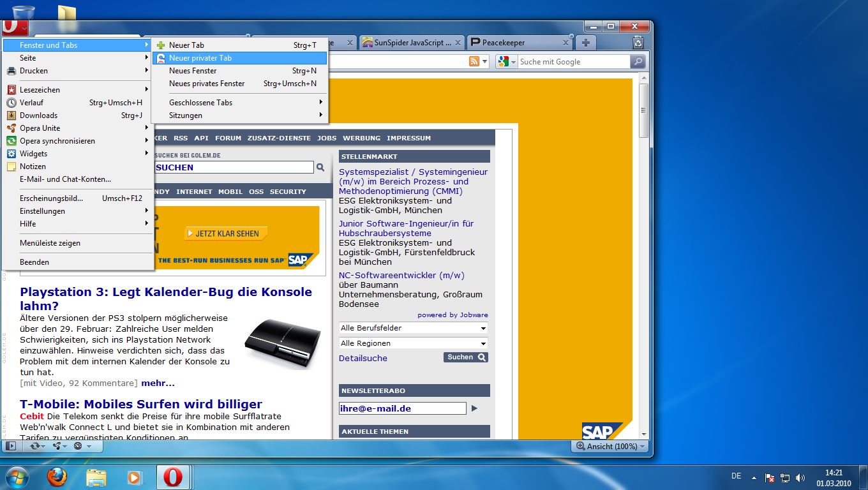Open Firefox from the taskbar
The width and height of the screenshot is (868, 490).
[x=57, y=477]
